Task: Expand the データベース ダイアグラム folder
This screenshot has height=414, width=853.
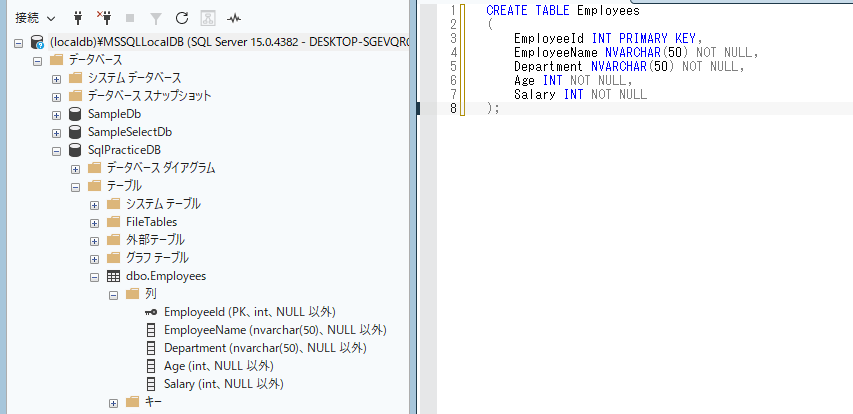Action: [76, 169]
